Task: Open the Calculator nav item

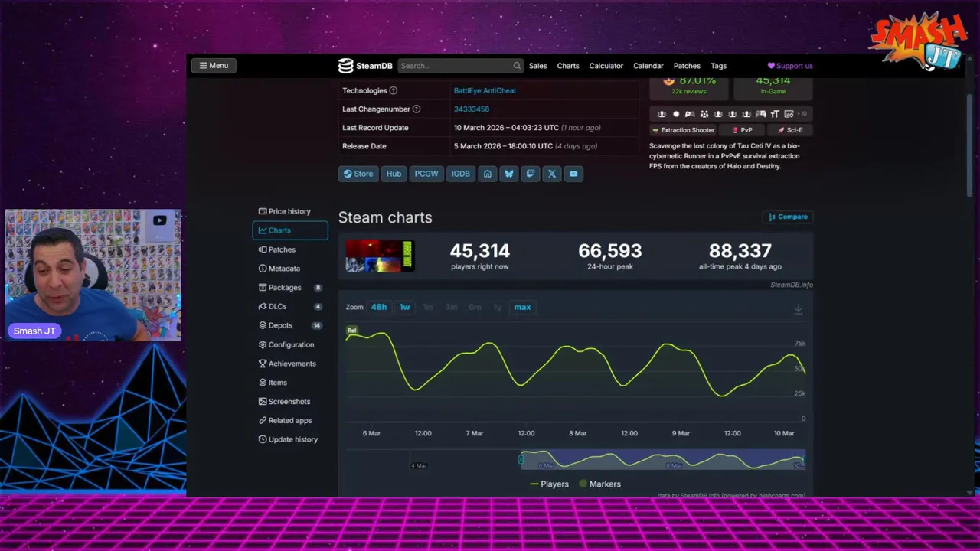Action: (x=606, y=66)
